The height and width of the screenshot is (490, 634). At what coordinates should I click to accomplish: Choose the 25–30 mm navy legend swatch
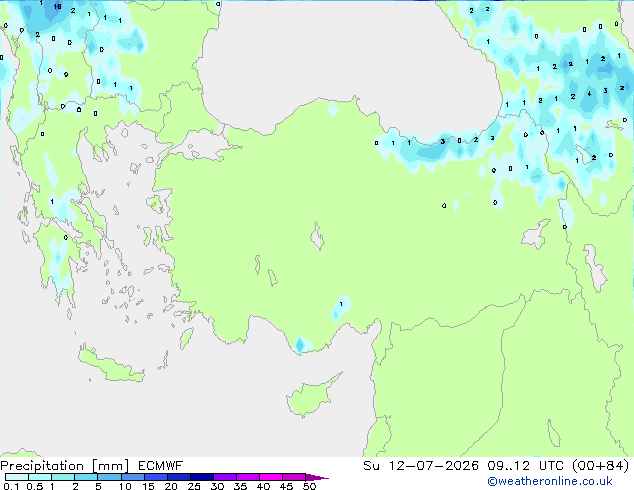[202, 477]
